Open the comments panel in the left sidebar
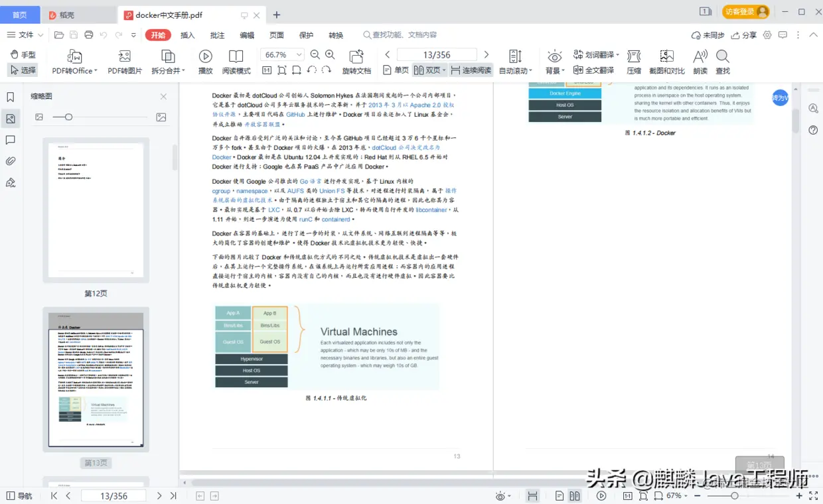The image size is (823, 504). coord(11,140)
